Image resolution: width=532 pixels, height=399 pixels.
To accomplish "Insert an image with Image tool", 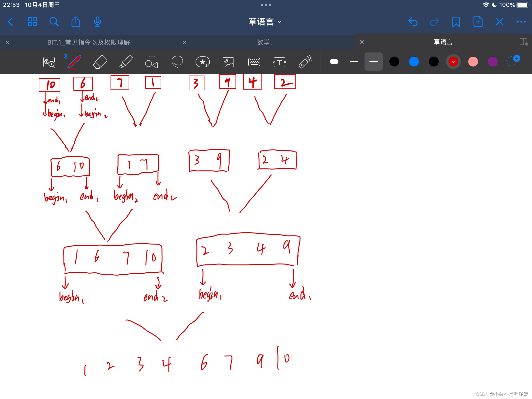I will coord(228,62).
